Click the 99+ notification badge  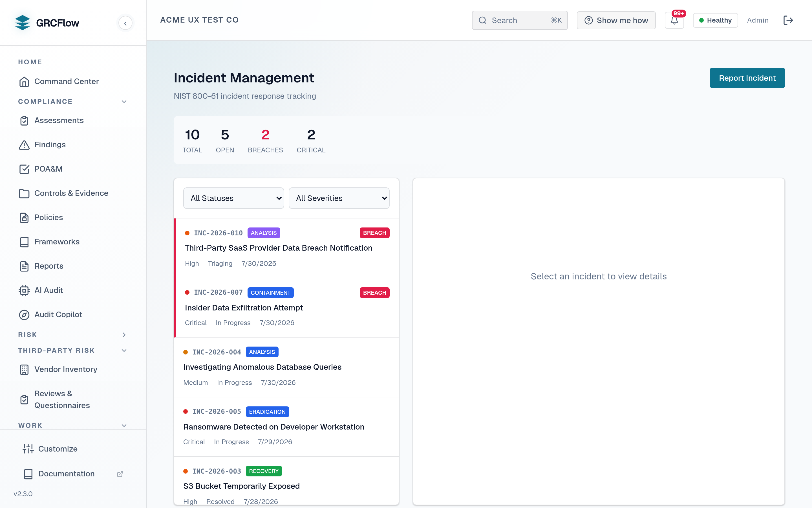(x=678, y=14)
